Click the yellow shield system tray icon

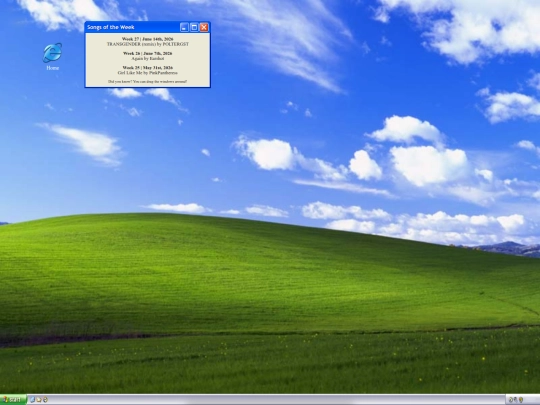521,399
